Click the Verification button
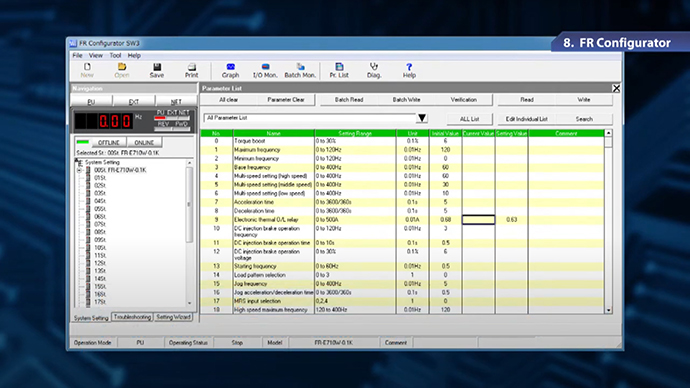690x388 pixels. pyautogui.click(x=464, y=100)
